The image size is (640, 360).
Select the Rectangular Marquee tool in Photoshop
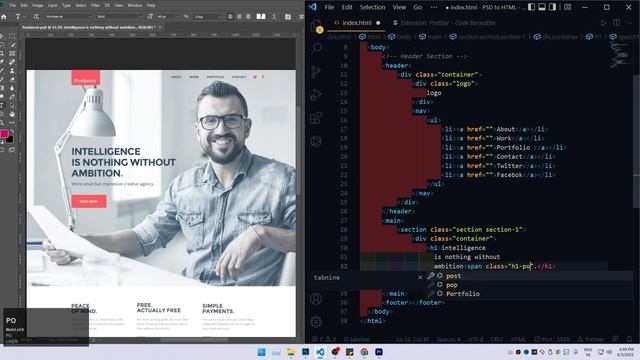coord(12,36)
